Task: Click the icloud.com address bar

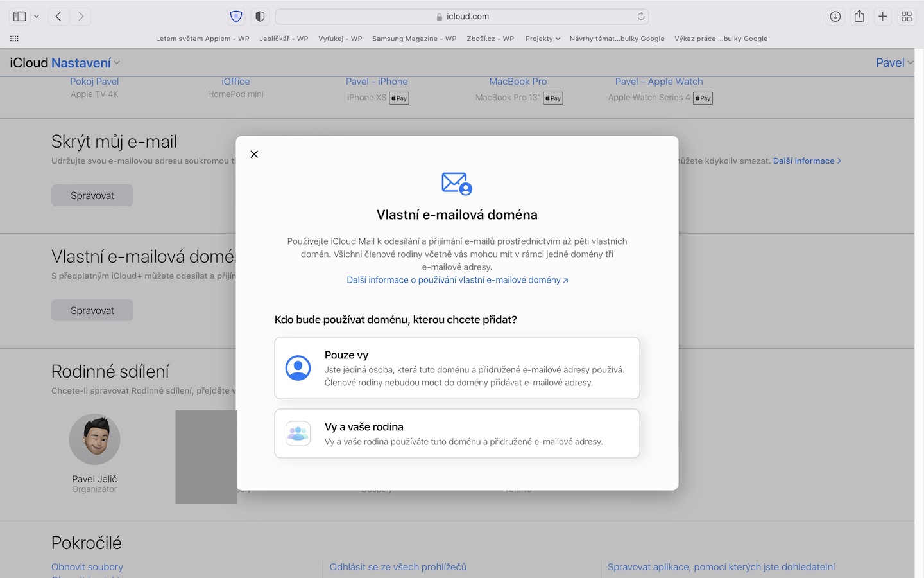Action: tap(462, 17)
